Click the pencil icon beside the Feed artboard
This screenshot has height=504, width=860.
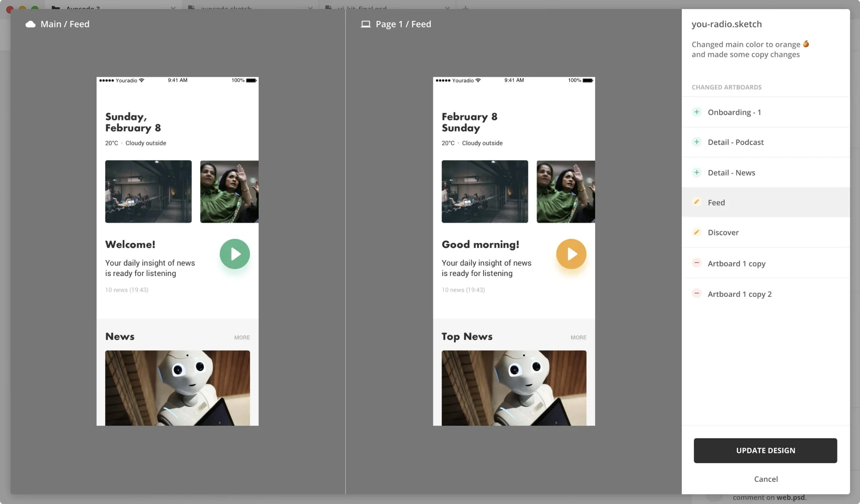tap(697, 202)
